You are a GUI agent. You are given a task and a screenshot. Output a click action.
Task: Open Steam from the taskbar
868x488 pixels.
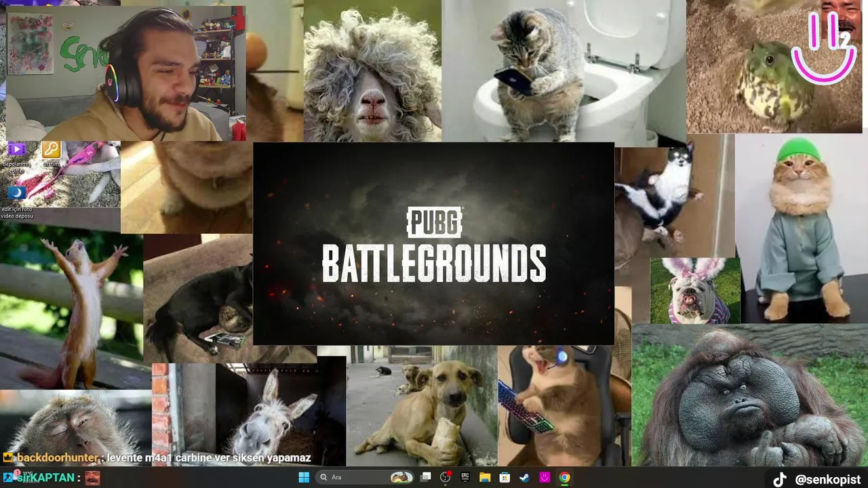[x=524, y=477]
